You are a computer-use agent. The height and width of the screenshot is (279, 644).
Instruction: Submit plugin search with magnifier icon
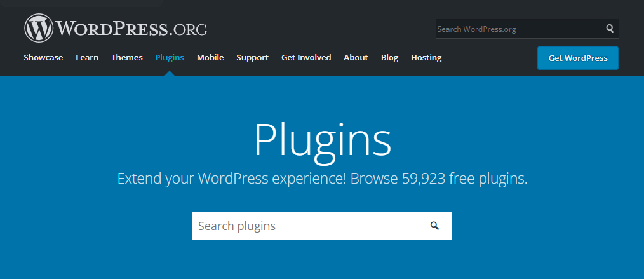434,226
